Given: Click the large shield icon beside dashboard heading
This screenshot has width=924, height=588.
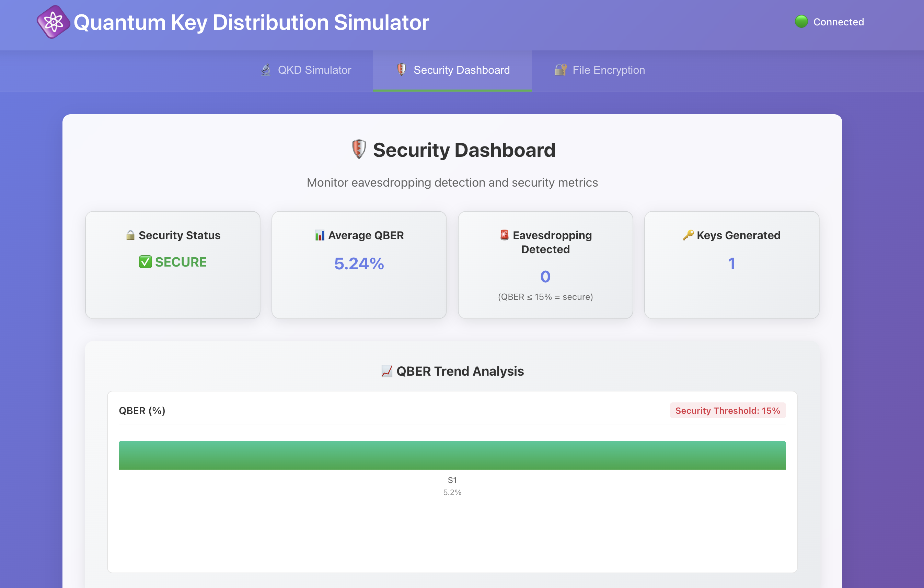Looking at the screenshot, I should point(359,149).
